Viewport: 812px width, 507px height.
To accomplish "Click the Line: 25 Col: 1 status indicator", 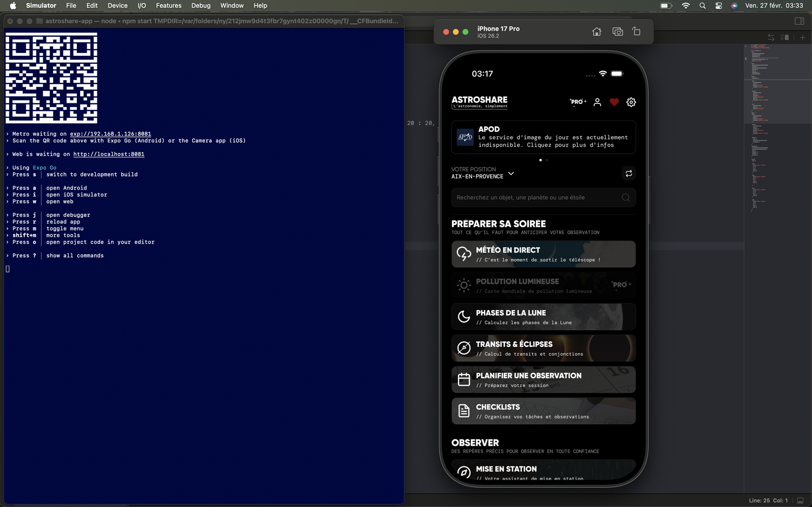I will click(x=769, y=501).
